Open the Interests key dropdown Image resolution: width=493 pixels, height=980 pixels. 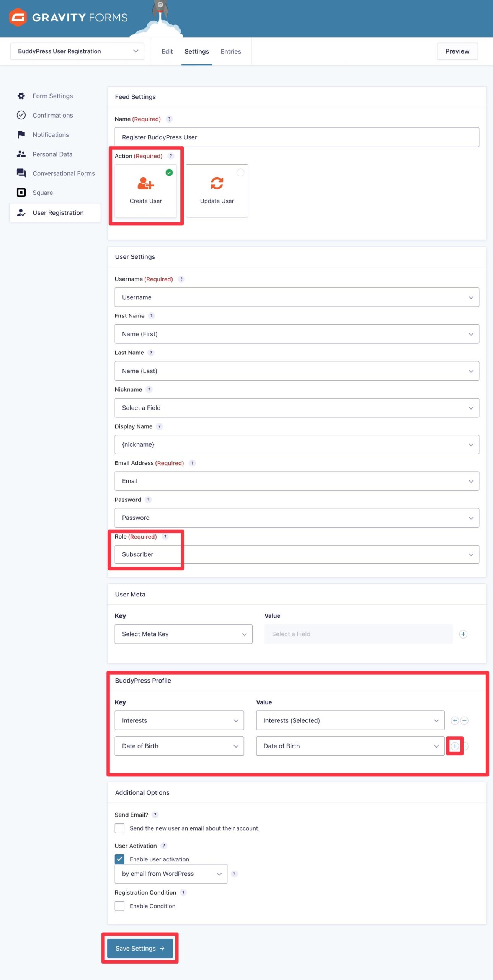pyautogui.click(x=180, y=721)
